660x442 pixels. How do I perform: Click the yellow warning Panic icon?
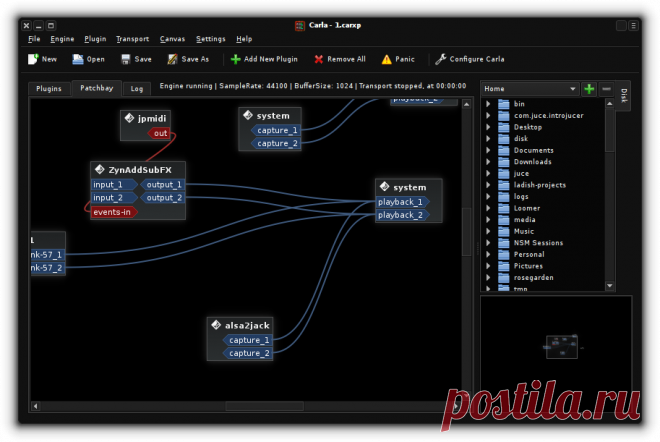(x=386, y=59)
